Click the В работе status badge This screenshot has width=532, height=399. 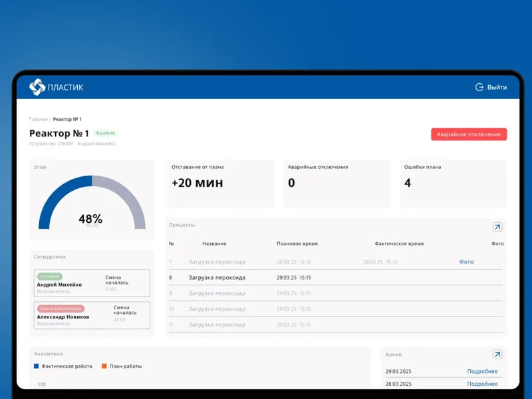pyautogui.click(x=106, y=133)
